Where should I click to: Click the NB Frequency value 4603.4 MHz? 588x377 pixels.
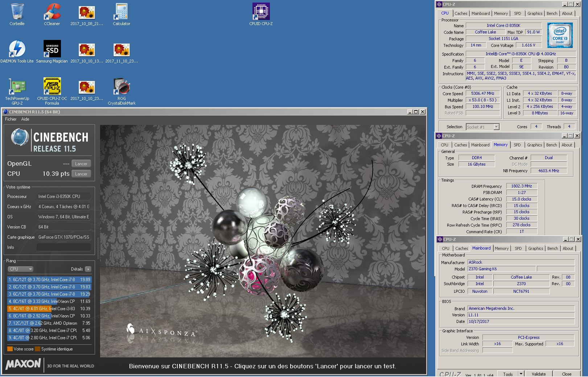click(x=548, y=171)
